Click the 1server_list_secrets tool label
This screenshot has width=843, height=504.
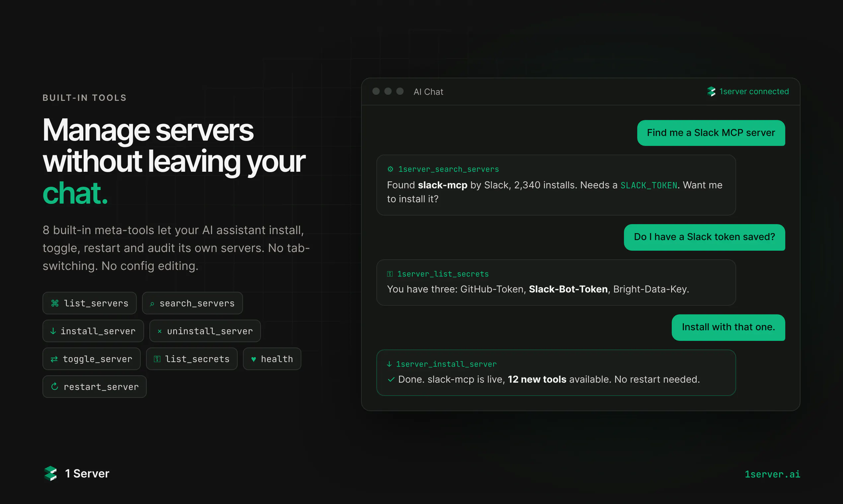443,274
